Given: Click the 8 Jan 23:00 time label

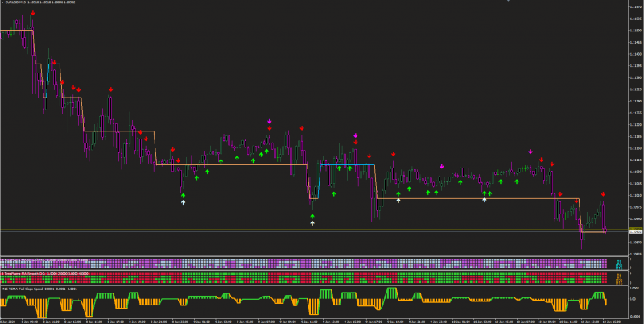Looking at the screenshot, I should pyautogui.click(x=180, y=321).
